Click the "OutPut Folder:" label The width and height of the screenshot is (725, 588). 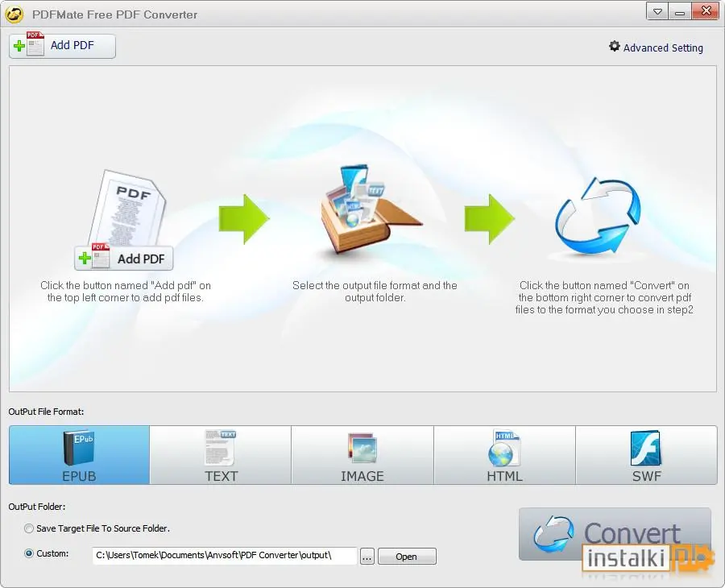[37, 507]
